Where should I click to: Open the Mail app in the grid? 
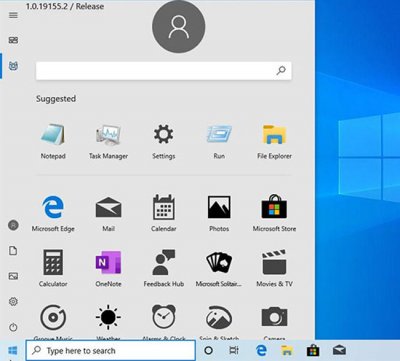click(x=108, y=207)
